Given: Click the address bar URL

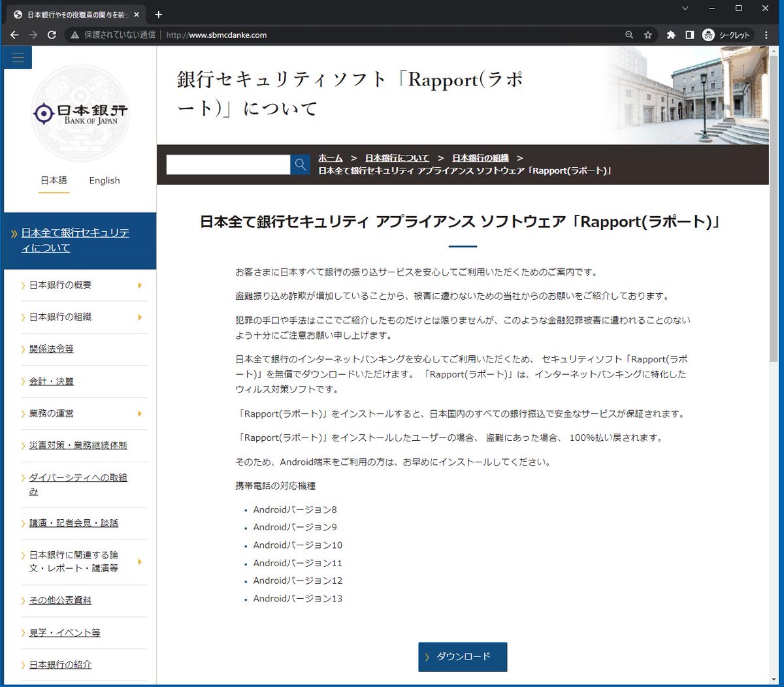Looking at the screenshot, I should pos(216,35).
